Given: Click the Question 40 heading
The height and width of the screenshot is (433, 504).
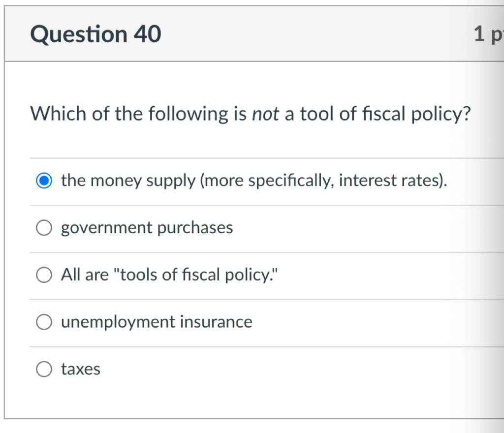Looking at the screenshot, I should pyautogui.click(x=95, y=34).
